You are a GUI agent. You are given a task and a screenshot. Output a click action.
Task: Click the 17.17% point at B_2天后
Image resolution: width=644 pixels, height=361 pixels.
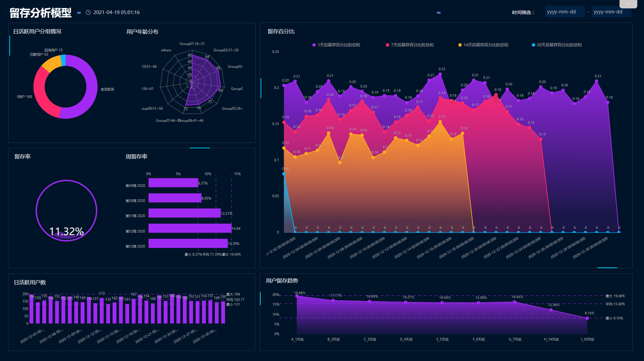pyautogui.click(x=333, y=301)
